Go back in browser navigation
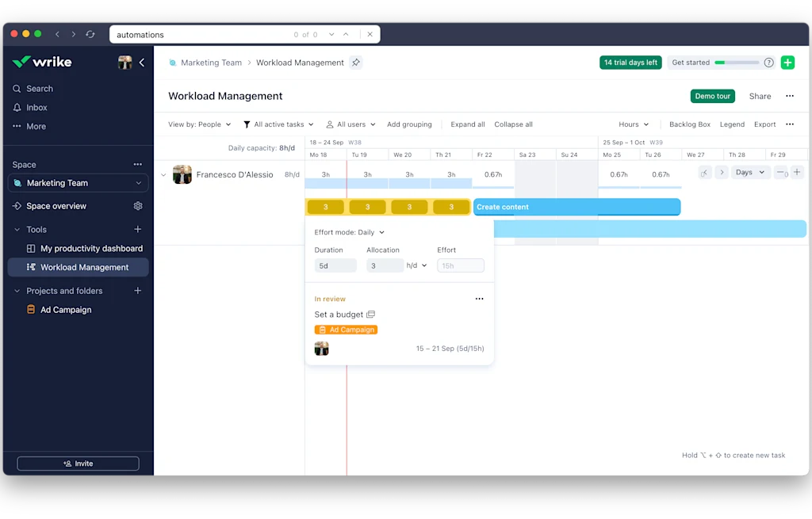The image size is (812, 519). (57, 34)
